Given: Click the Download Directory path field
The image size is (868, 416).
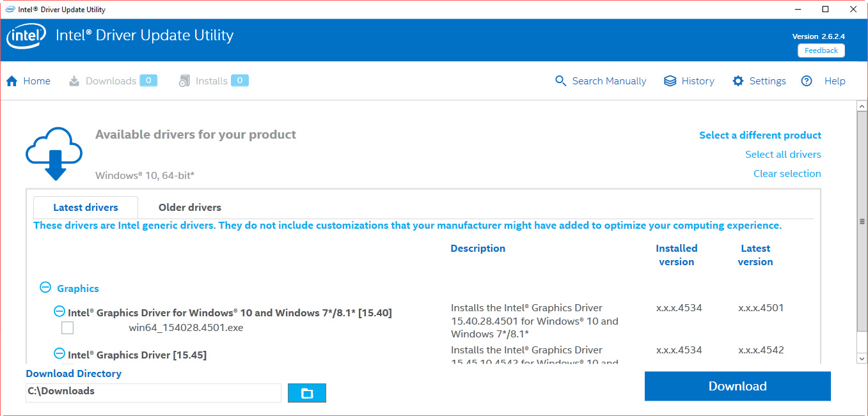Looking at the screenshot, I should coord(154,392).
